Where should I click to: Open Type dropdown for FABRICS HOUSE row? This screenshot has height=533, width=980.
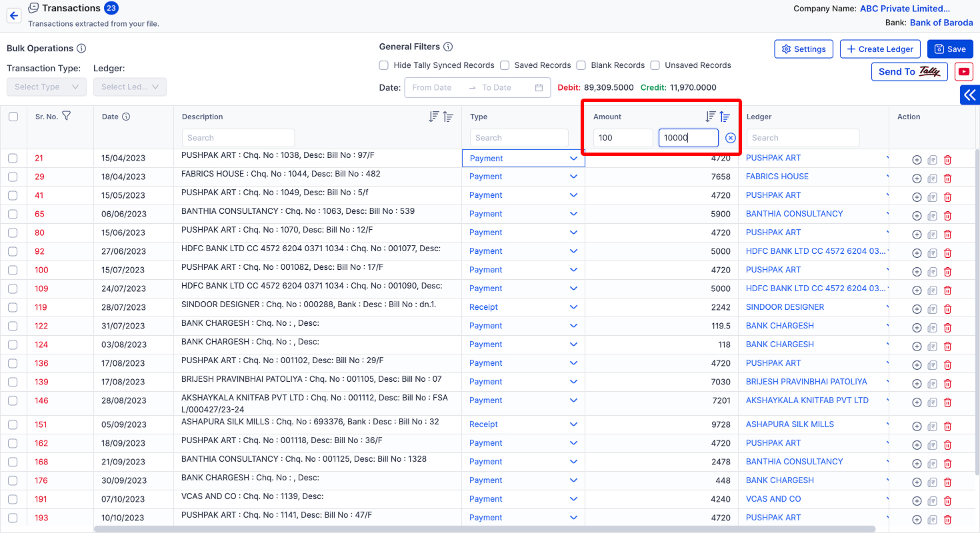point(523,177)
